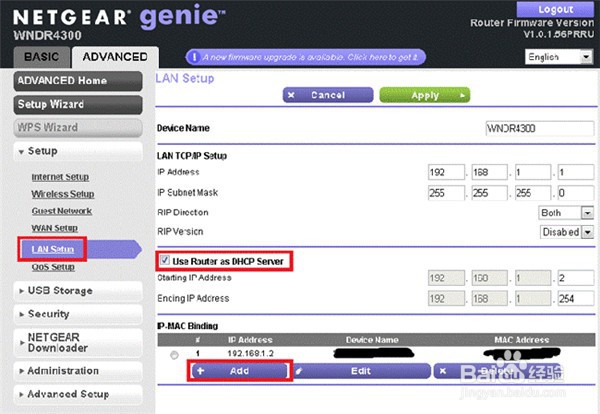The height and width of the screenshot is (414, 600).
Task: Edit last octet of IP Subnet Mask
Action: tap(576, 193)
